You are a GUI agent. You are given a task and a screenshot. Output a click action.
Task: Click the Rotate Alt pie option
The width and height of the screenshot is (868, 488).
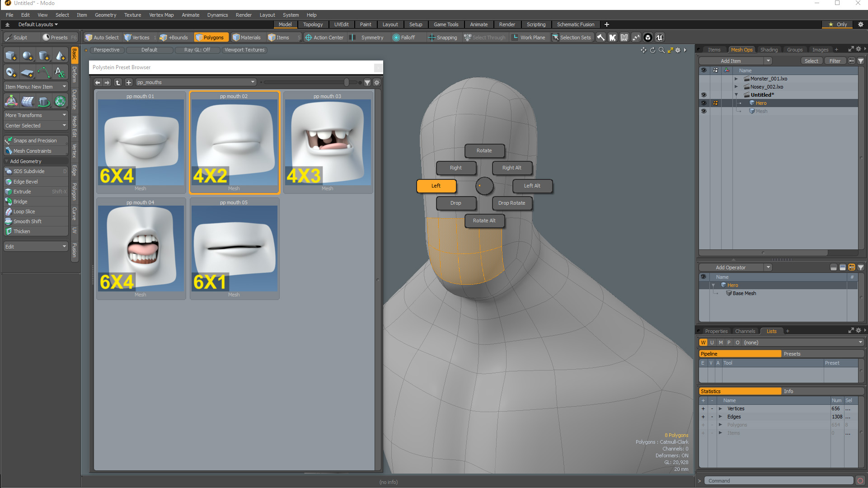pyautogui.click(x=484, y=221)
